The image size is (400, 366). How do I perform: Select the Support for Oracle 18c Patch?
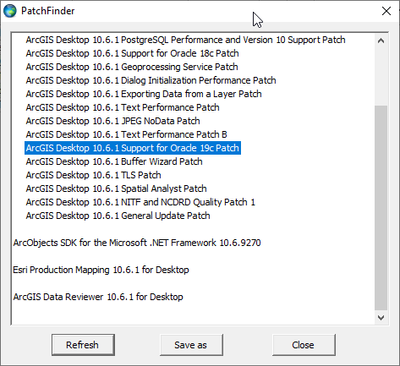pos(132,53)
